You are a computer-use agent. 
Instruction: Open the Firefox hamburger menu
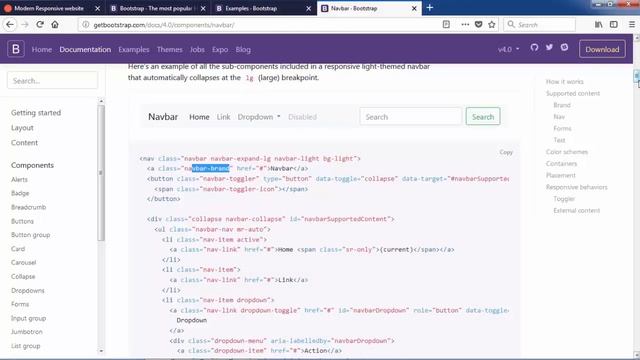[632, 24]
